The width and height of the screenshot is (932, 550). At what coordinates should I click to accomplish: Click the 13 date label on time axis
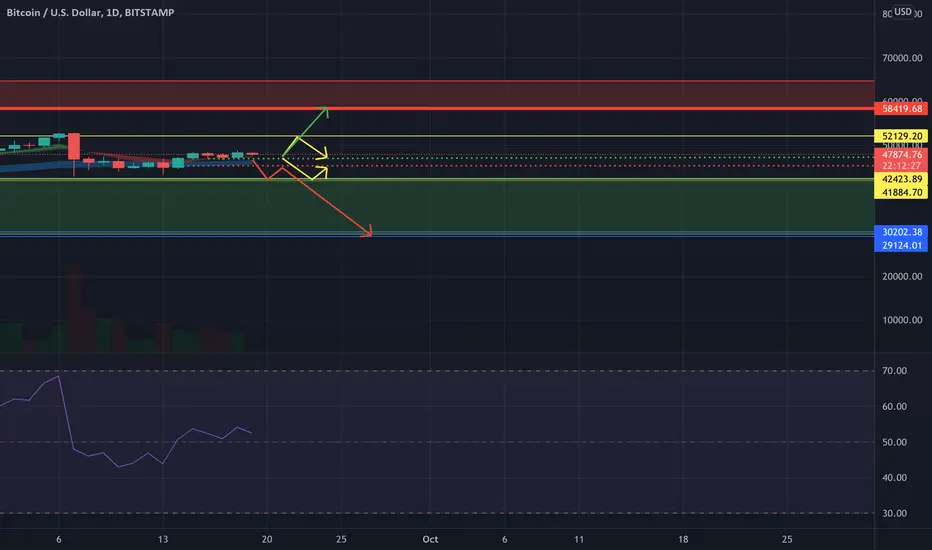pos(163,539)
